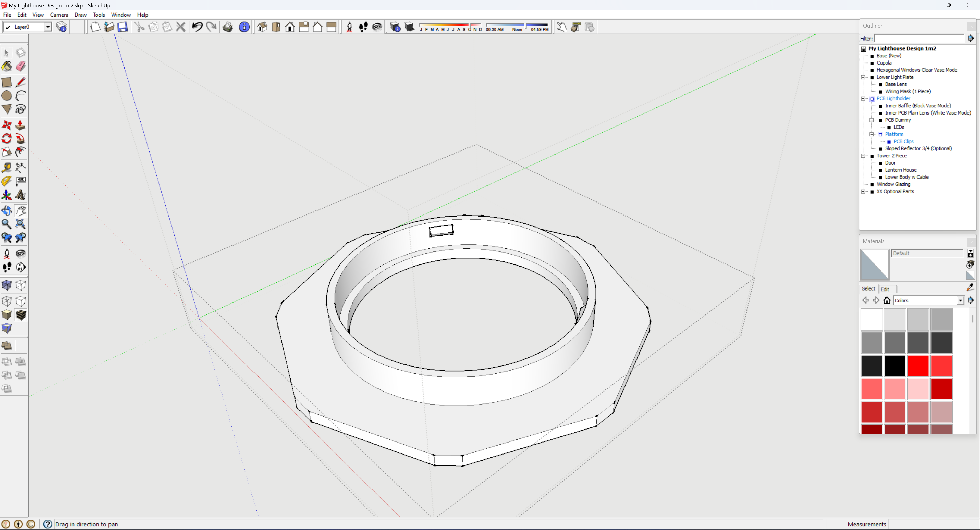Activate the Orbit tool

[7, 211]
